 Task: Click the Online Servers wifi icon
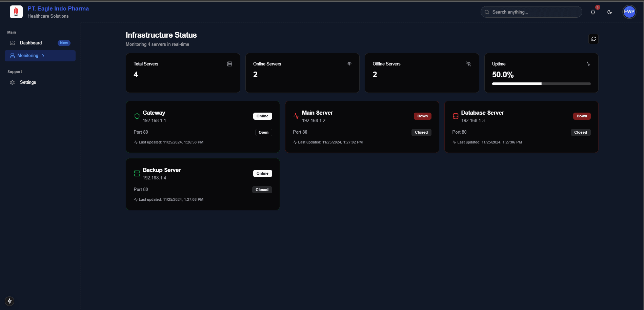tap(349, 64)
